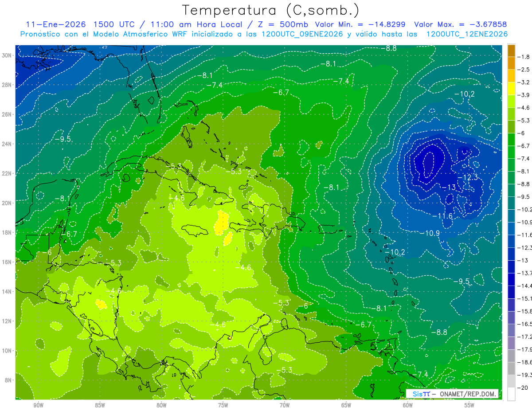Click the "-16.5" color scale label

click(x=525, y=324)
